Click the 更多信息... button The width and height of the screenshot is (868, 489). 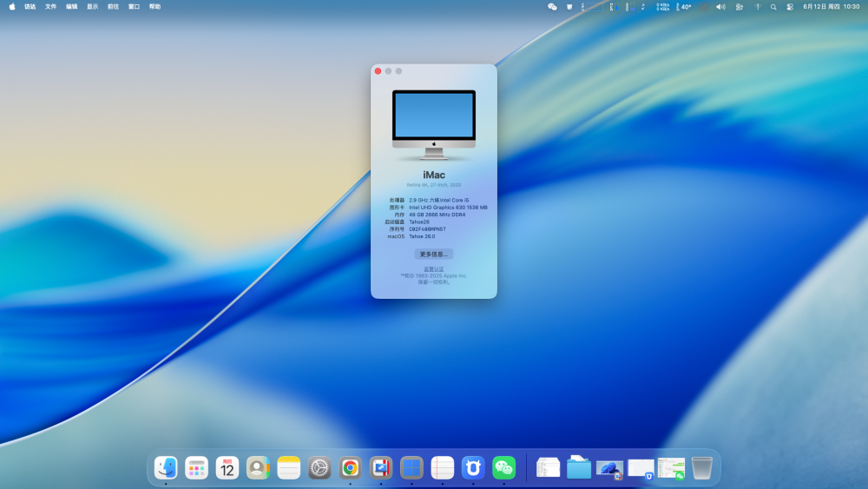point(434,254)
